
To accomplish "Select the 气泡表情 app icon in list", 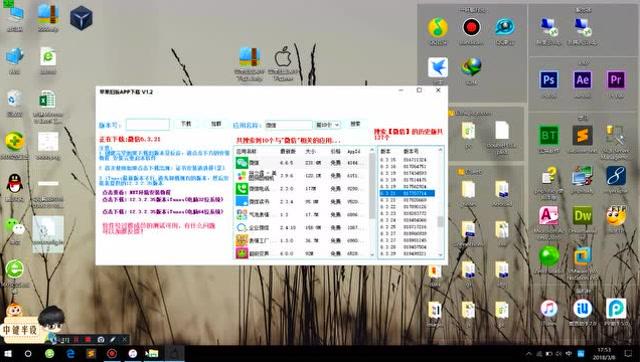I will click(x=242, y=214).
